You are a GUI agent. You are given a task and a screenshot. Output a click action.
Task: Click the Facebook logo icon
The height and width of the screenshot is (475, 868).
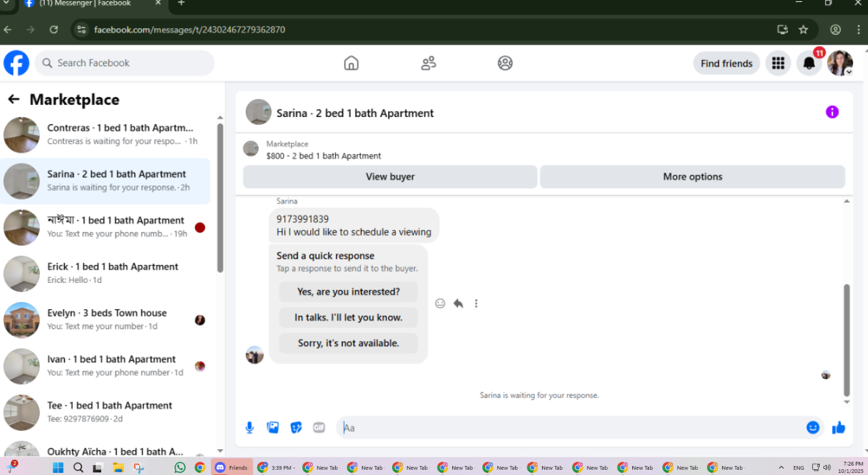point(17,63)
